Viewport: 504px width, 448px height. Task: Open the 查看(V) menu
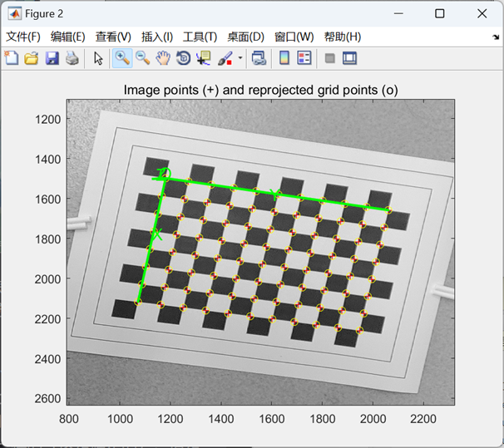113,37
